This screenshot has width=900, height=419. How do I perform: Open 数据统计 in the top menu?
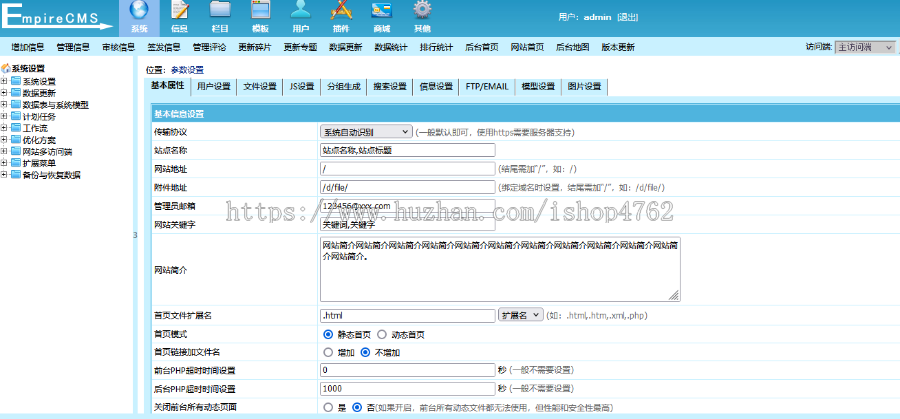(391, 48)
